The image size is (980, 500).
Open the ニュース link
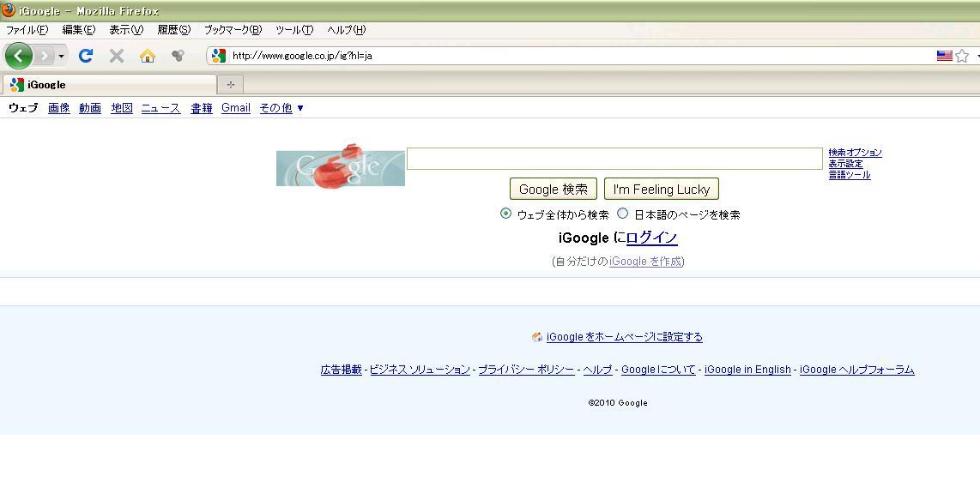160,108
